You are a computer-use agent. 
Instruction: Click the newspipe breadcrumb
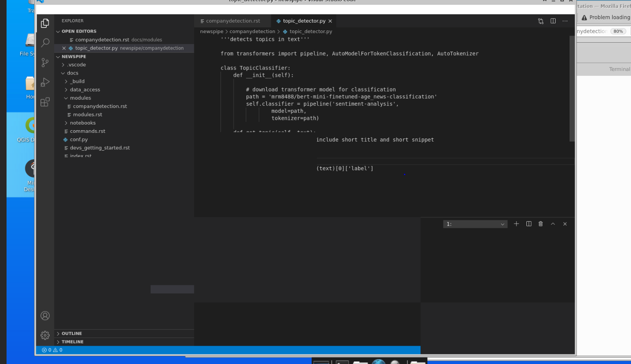click(212, 31)
